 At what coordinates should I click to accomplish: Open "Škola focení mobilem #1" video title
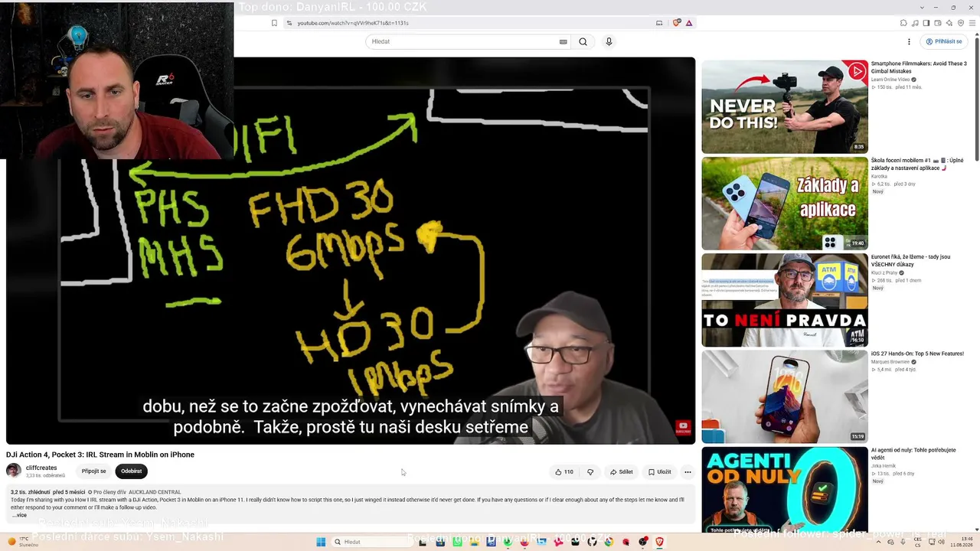917,164
